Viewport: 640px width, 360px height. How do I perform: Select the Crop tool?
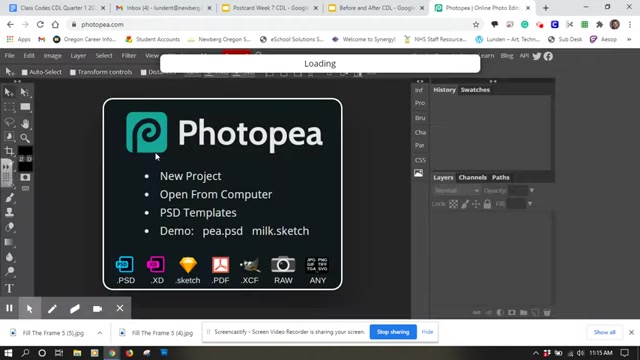pos(9,151)
